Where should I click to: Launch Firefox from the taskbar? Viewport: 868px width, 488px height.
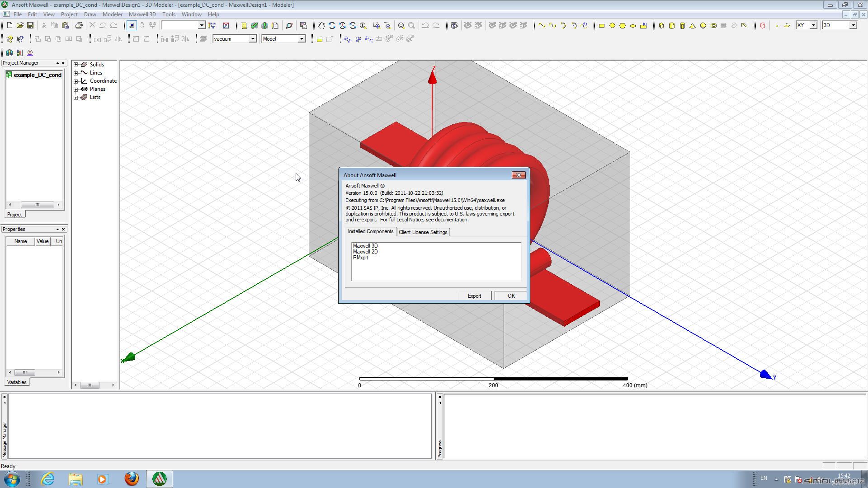tap(132, 479)
